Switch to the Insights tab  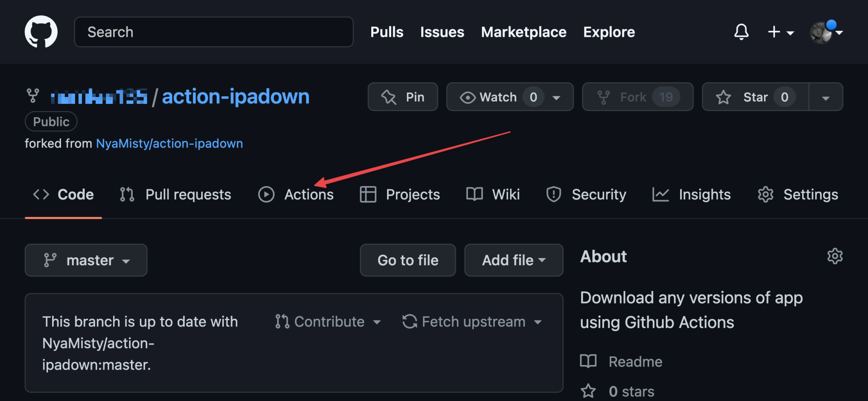tap(691, 195)
